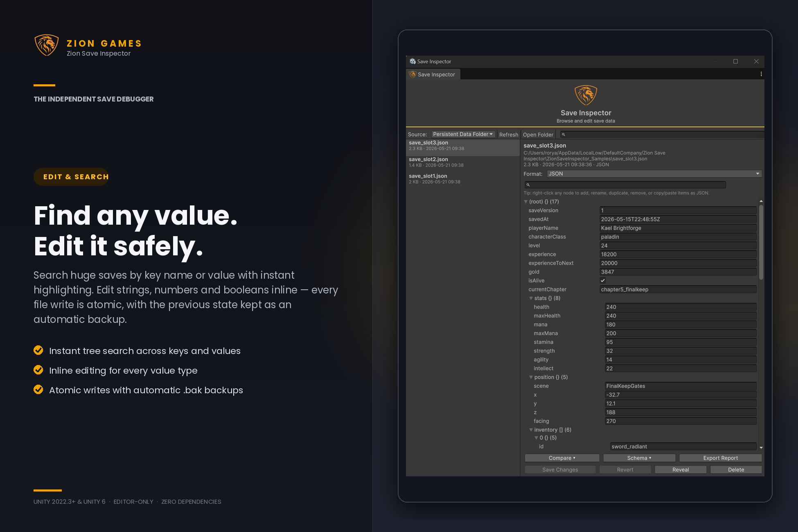Screen dimensions: 798x532
Task: Focus the tree search field
Action: click(x=625, y=185)
